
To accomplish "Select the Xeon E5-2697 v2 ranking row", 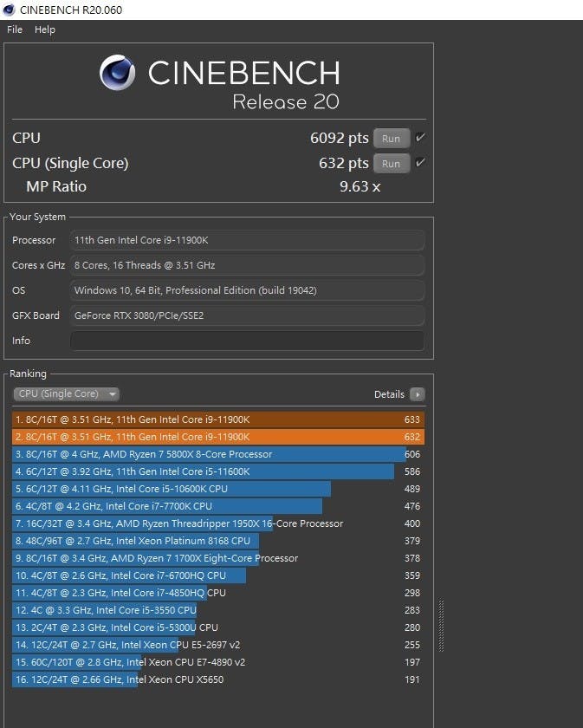I will [x=218, y=645].
